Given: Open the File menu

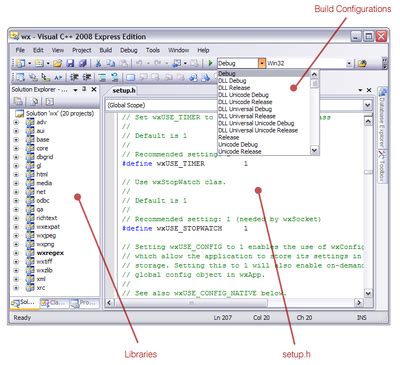Looking at the screenshot, I should click(x=20, y=50).
